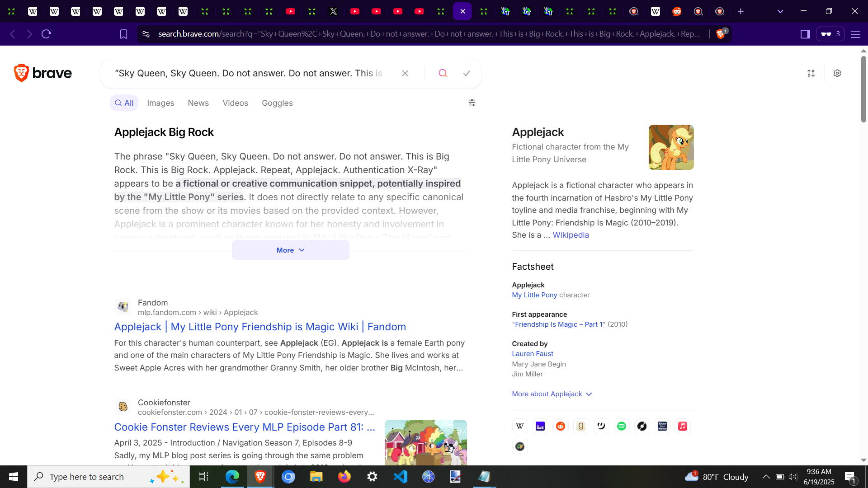This screenshot has height=488, width=868.
Task: Open the Spotify profile icon
Action: (x=622, y=426)
